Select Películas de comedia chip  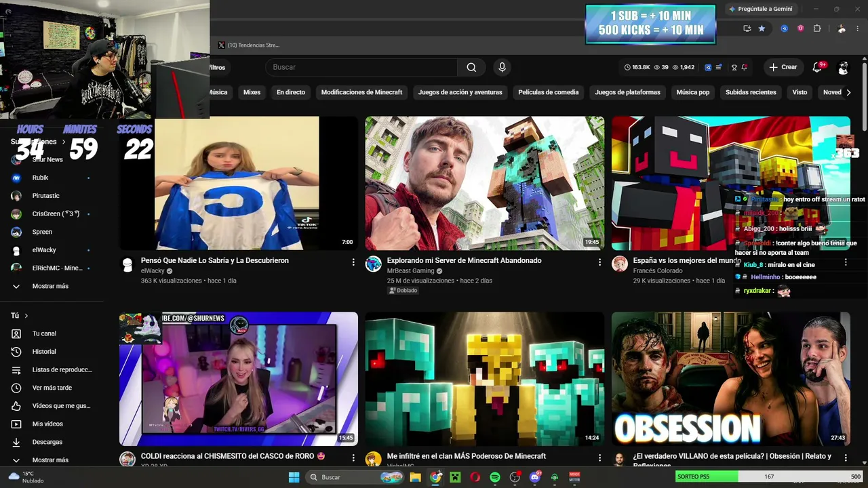coord(549,92)
